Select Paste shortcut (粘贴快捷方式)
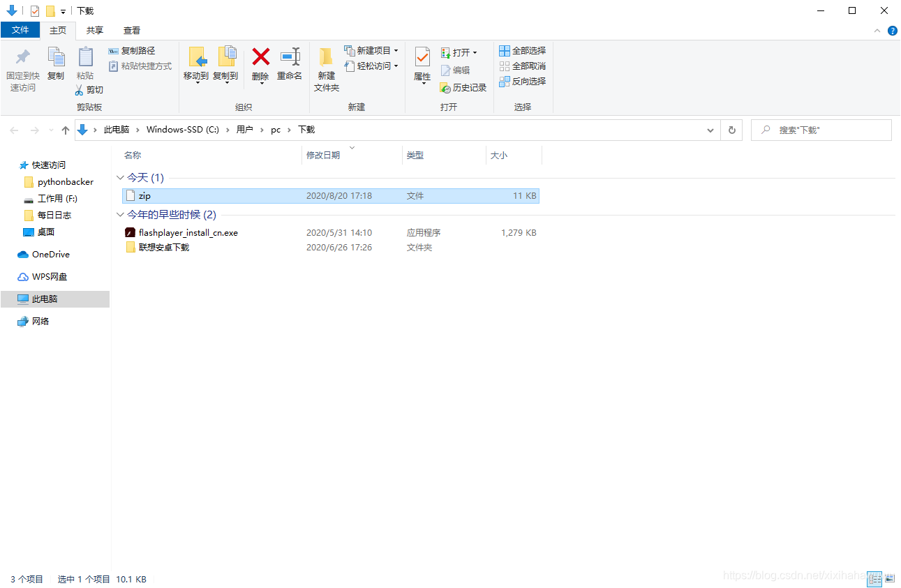Image resolution: width=901 pixels, height=588 pixels. point(140,66)
